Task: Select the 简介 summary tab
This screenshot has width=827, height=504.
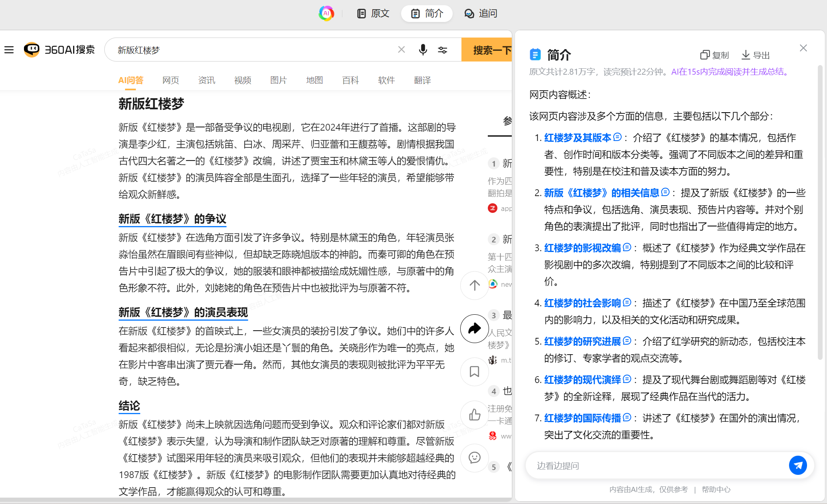Action: 427,13
